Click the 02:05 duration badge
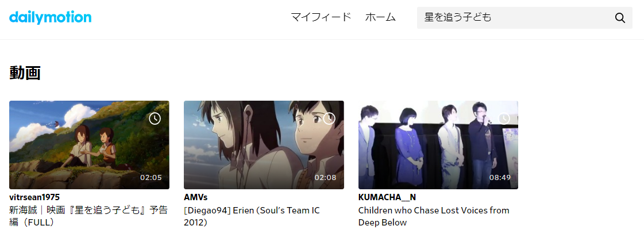644x237 pixels. tap(151, 178)
